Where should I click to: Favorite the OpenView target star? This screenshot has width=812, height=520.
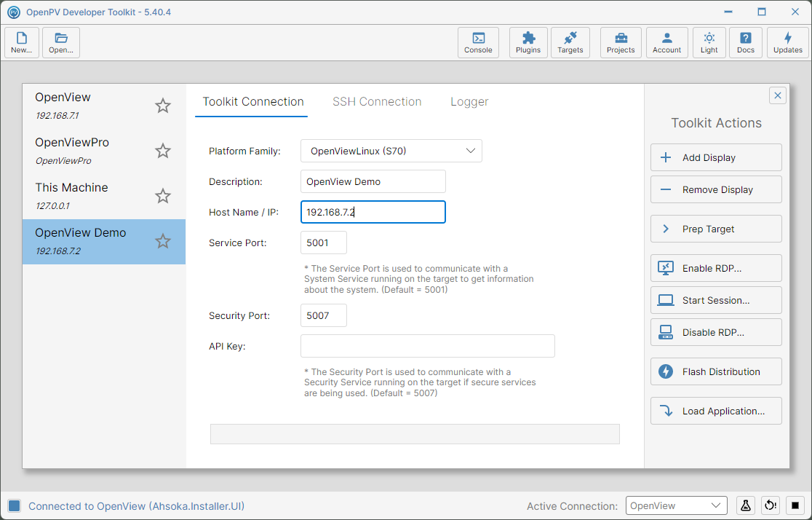tap(162, 106)
